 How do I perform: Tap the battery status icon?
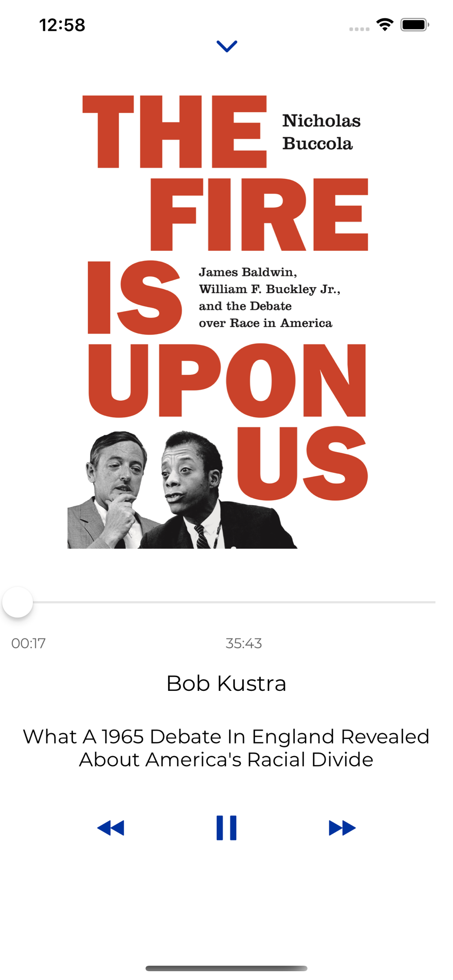[415, 24]
